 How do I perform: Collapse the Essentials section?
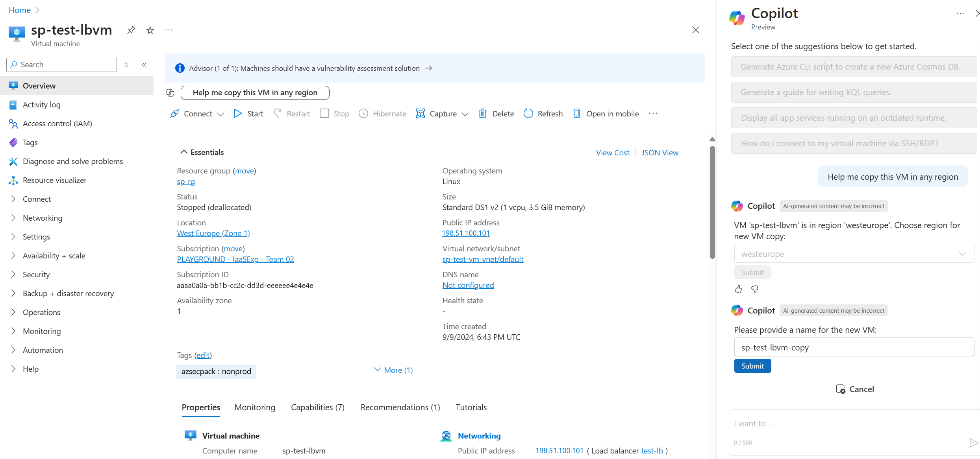[202, 152]
